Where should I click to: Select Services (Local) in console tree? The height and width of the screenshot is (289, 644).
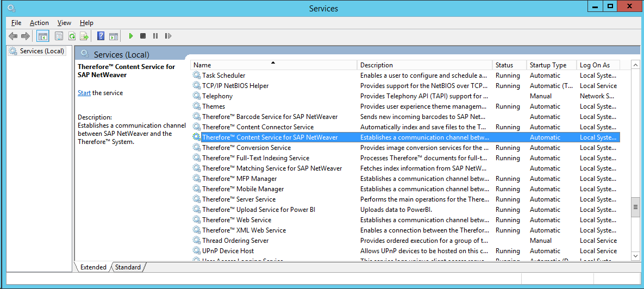click(x=42, y=51)
